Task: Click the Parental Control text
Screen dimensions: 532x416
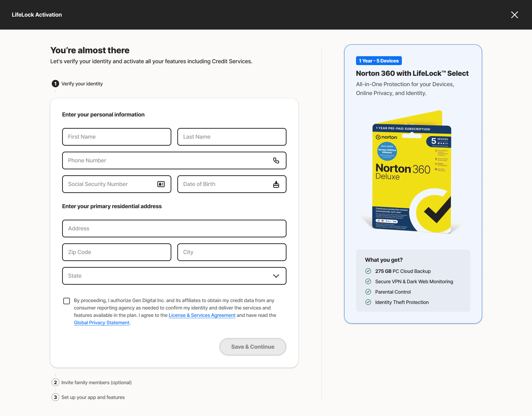Action: [x=393, y=292]
